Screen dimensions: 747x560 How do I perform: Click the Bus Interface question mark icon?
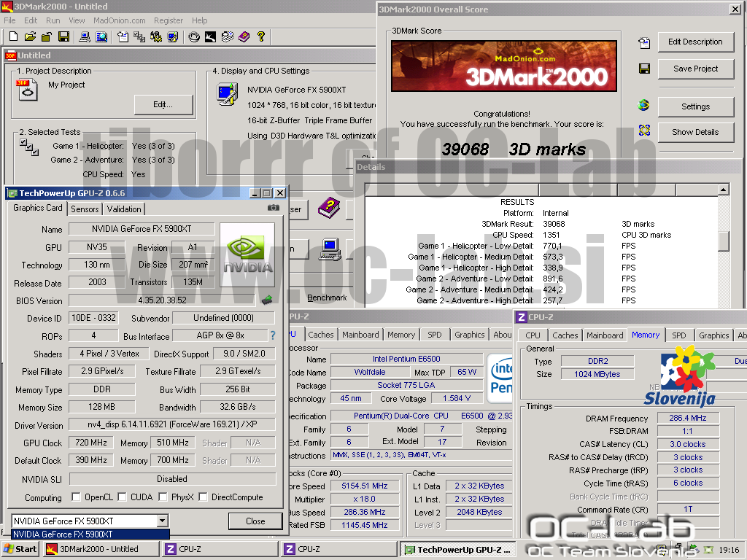click(273, 335)
